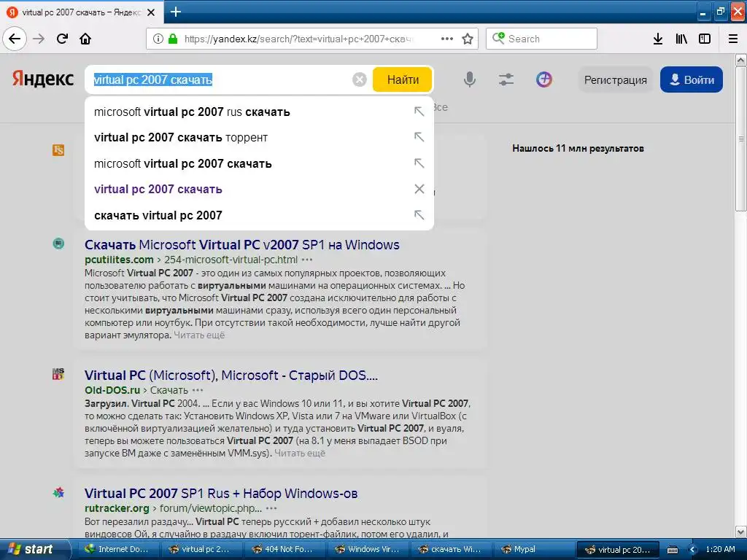
Task: Open the library bookmarks icon
Action: tap(681, 39)
